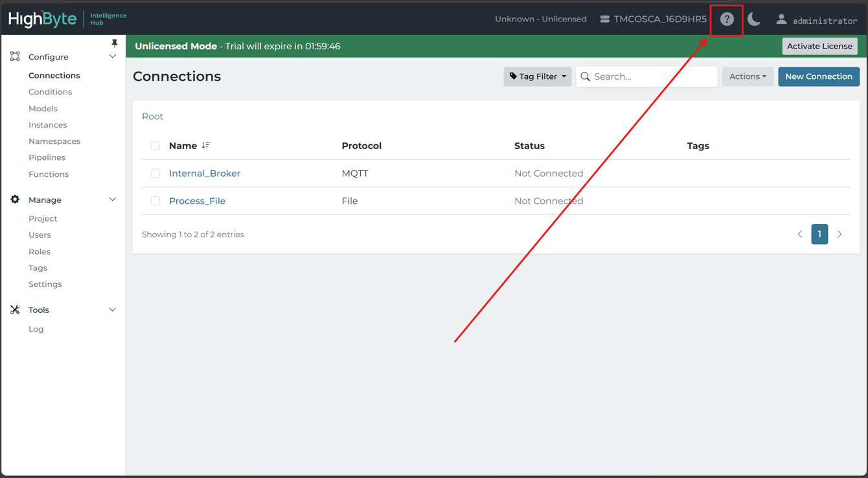Click the New Connection button
Screen dimensions: 868x478
pos(819,76)
